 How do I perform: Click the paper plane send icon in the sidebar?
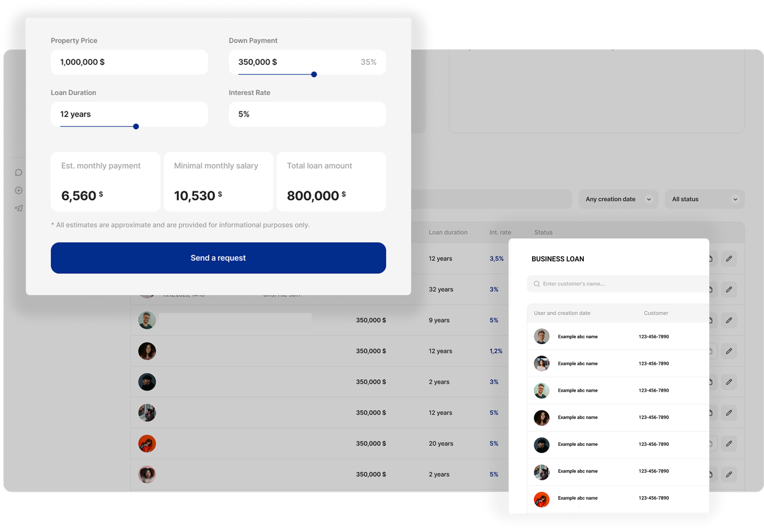point(19,208)
